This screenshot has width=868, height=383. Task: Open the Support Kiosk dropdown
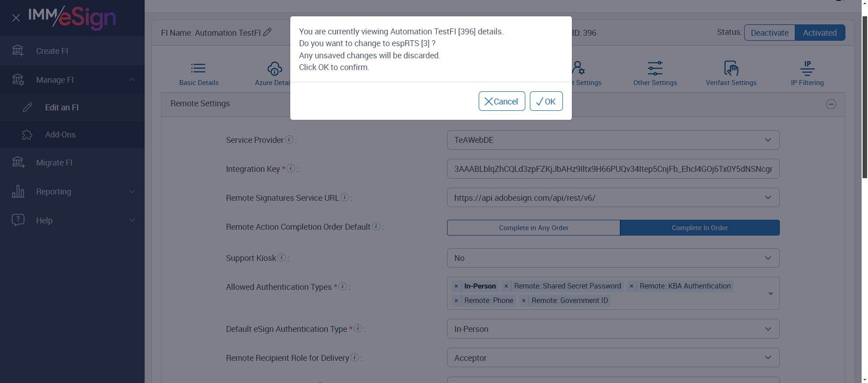click(x=613, y=258)
